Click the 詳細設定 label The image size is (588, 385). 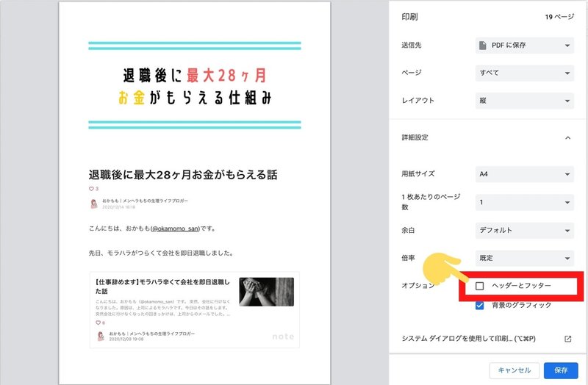tap(415, 137)
